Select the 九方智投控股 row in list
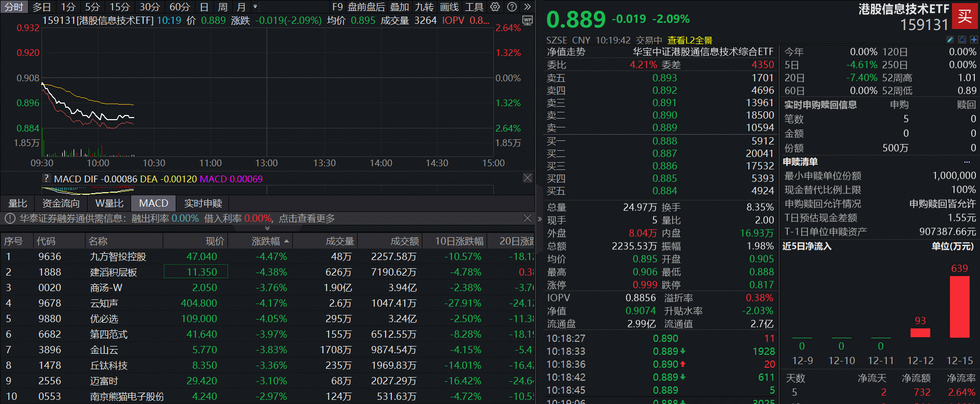This screenshot has width=980, height=404. tap(118, 257)
